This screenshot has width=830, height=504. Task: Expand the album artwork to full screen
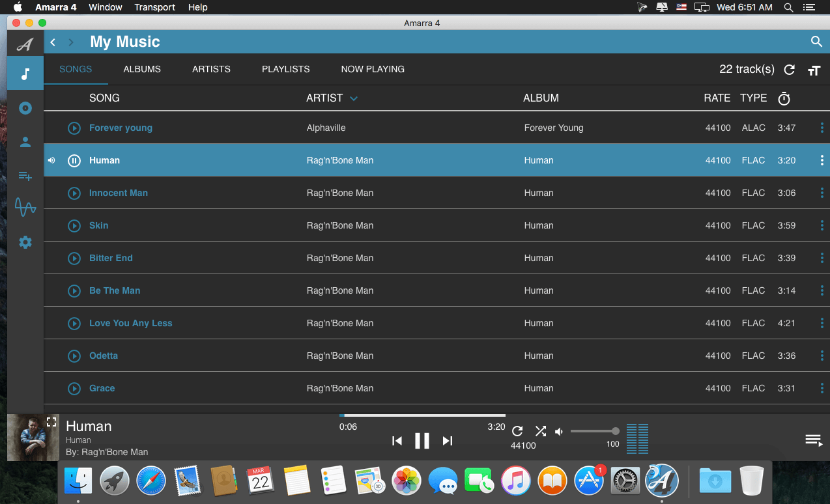click(x=51, y=421)
